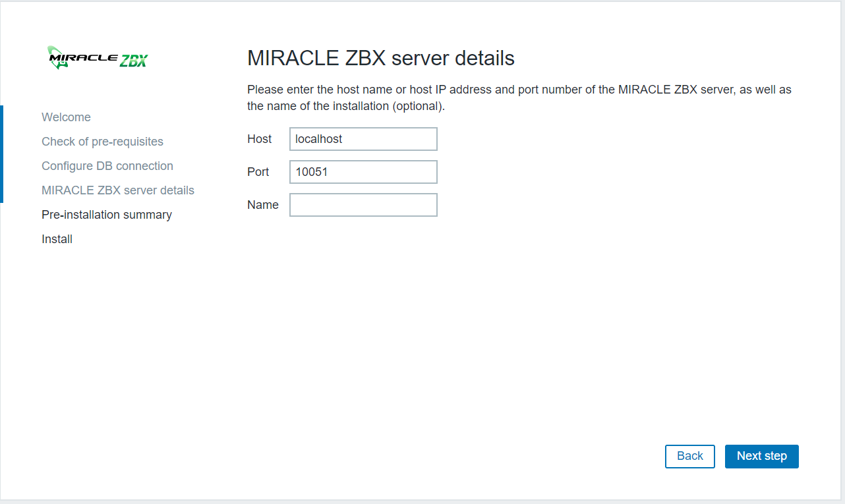Go back with the Back button
This screenshot has width=845, height=504.
click(x=690, y=456)
